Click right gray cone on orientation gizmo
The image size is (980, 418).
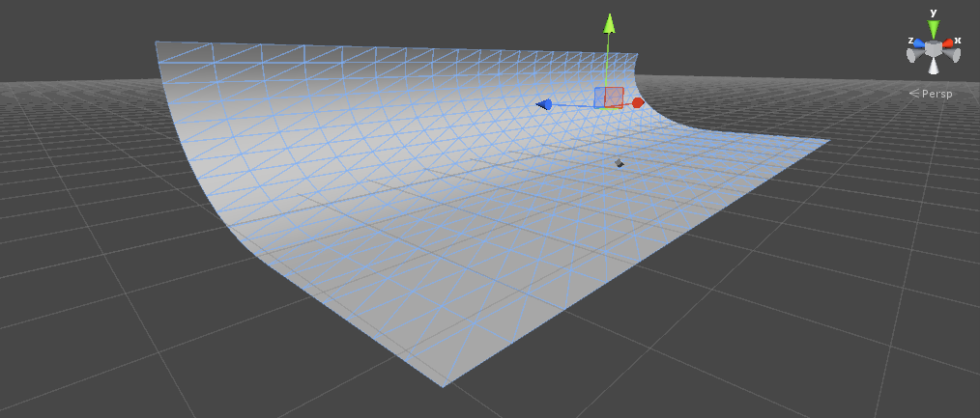(x=954, y=56)
